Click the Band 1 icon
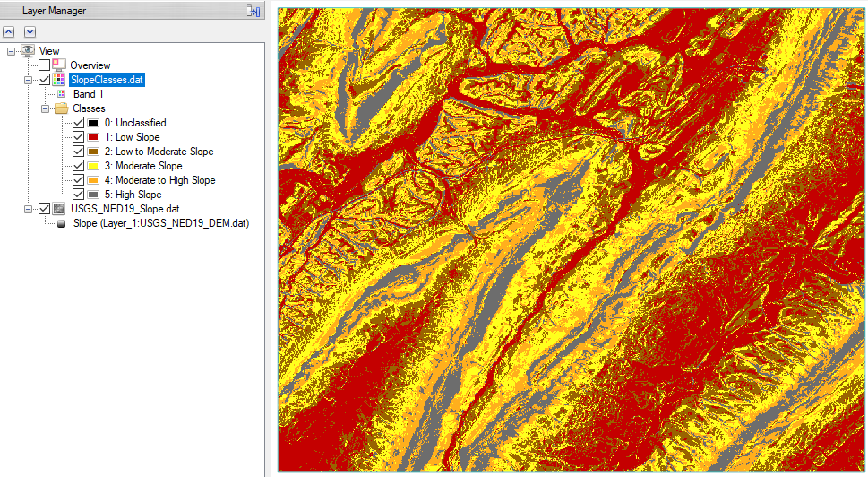 click(62, 94)
